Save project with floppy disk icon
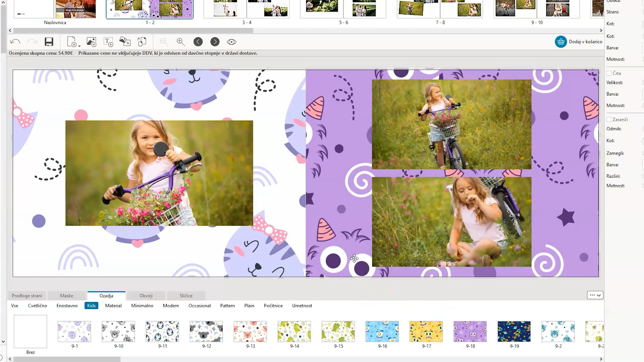 pyautogui.click(x=49, y=42)
